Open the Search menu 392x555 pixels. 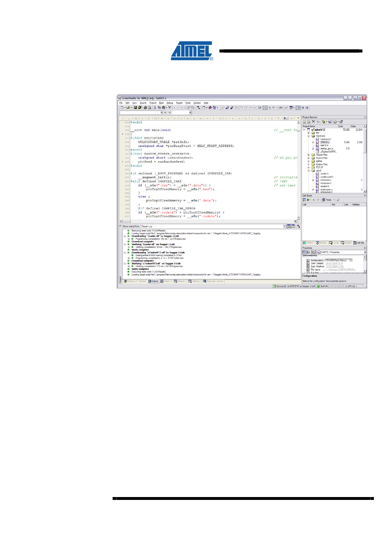click(x=143, y=103)
